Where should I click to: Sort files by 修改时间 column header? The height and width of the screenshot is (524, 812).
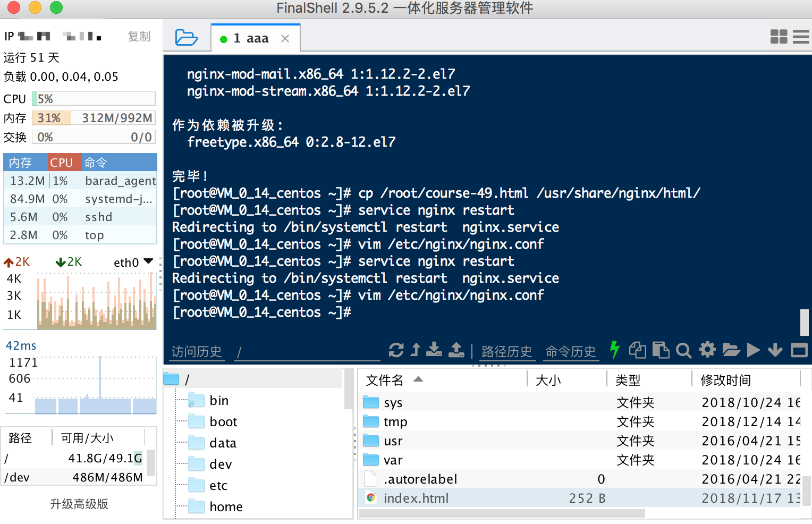pyautogui.click(x=747, y=380)
